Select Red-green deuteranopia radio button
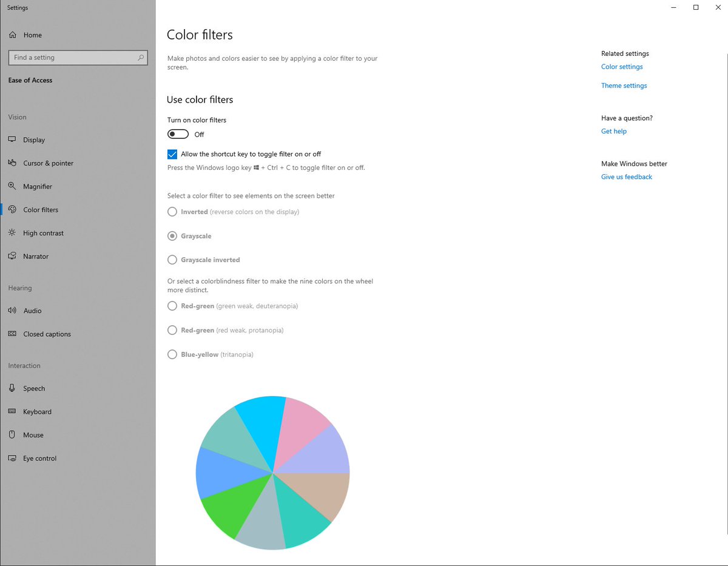The height and width of the screenshot is (566, 728). point(172,306)
